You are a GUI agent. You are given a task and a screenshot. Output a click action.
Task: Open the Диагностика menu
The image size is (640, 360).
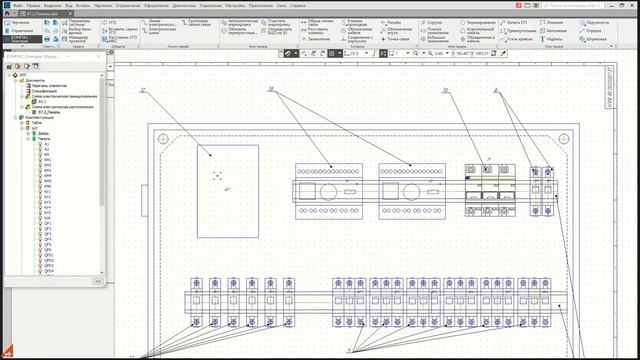tap(184, 6)
